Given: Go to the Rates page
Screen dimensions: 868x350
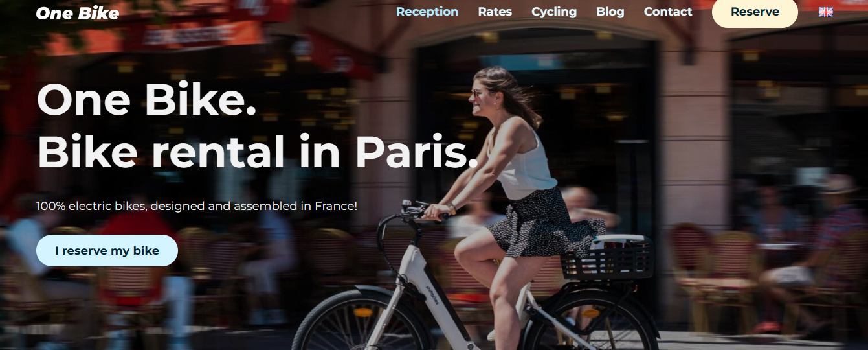Looking at the screenshot, I should [x=495, y=12].
